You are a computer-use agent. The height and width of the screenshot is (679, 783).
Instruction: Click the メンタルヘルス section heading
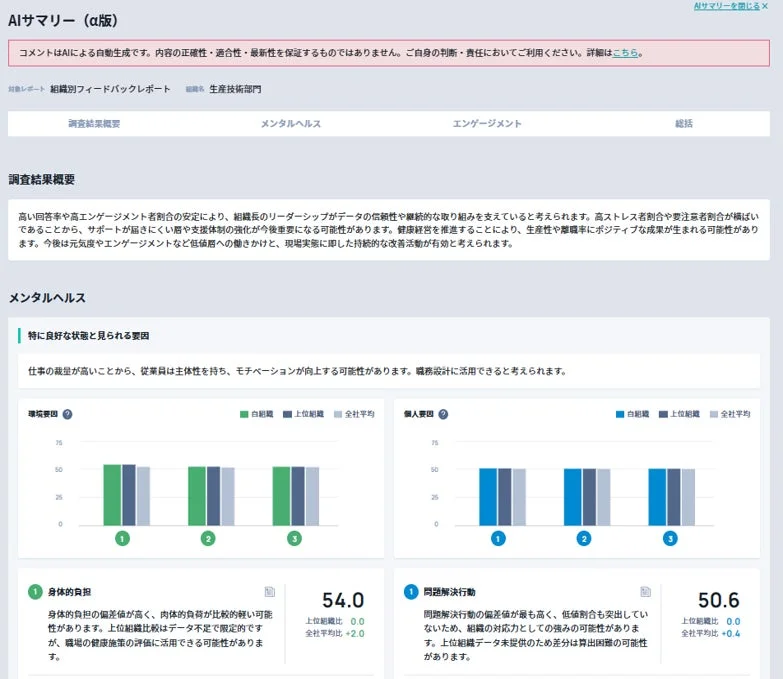click(x=47, y=298)
